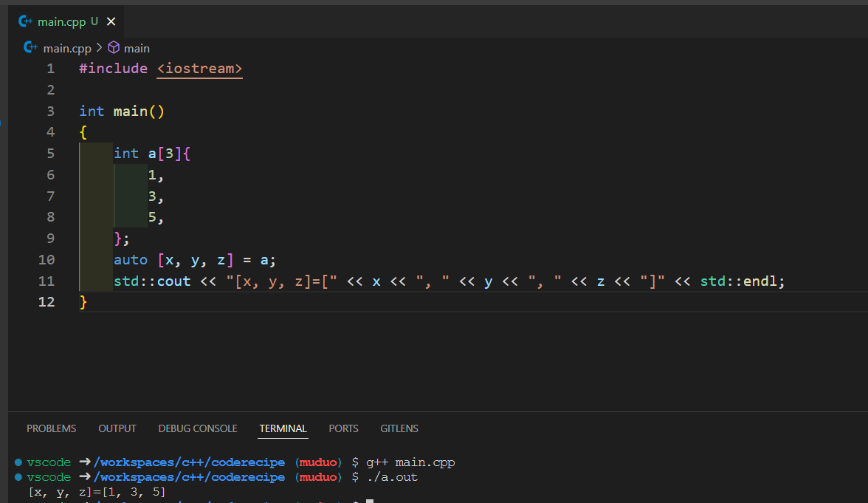Click the breadcrumb chevron separator after main.cpp
868x503 pixels.
[99, 47]
